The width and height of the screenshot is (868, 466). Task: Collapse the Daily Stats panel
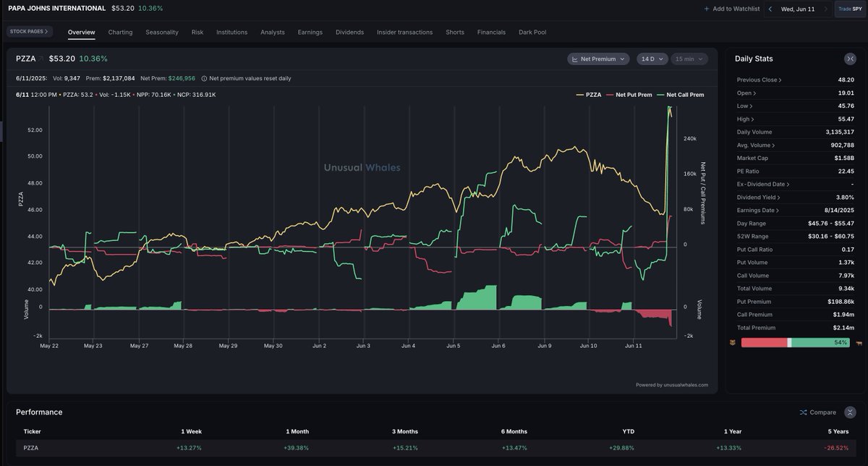850,59
